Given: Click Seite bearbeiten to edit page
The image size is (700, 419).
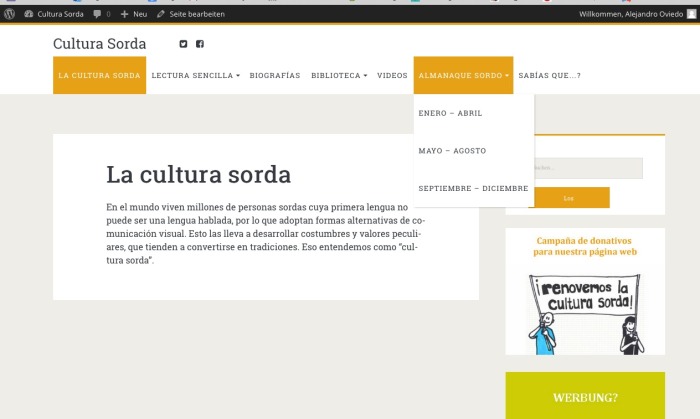Looking at the screenshot, I should (191, 14).
